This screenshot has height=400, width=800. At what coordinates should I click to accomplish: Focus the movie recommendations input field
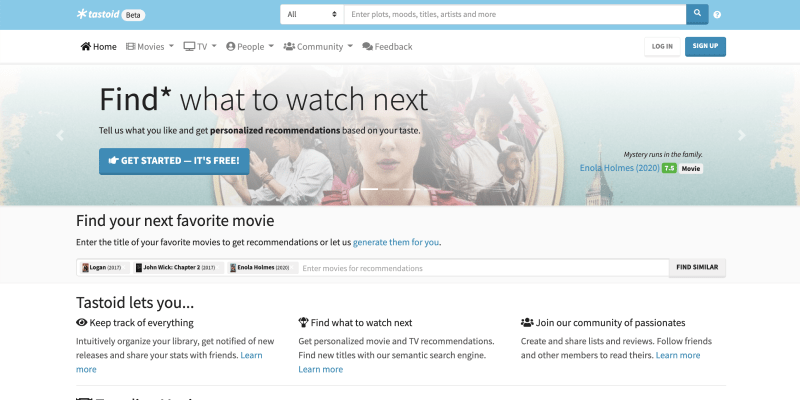[482, 268]
